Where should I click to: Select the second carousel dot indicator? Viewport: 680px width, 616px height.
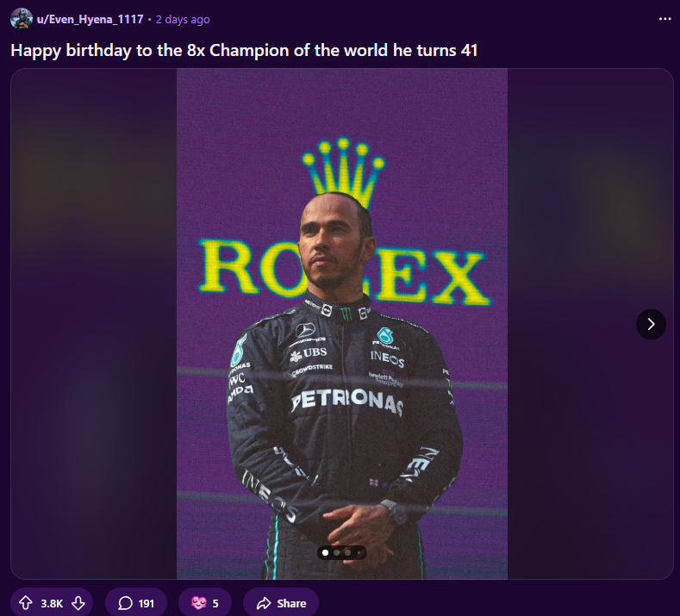(x=336, y=553)
